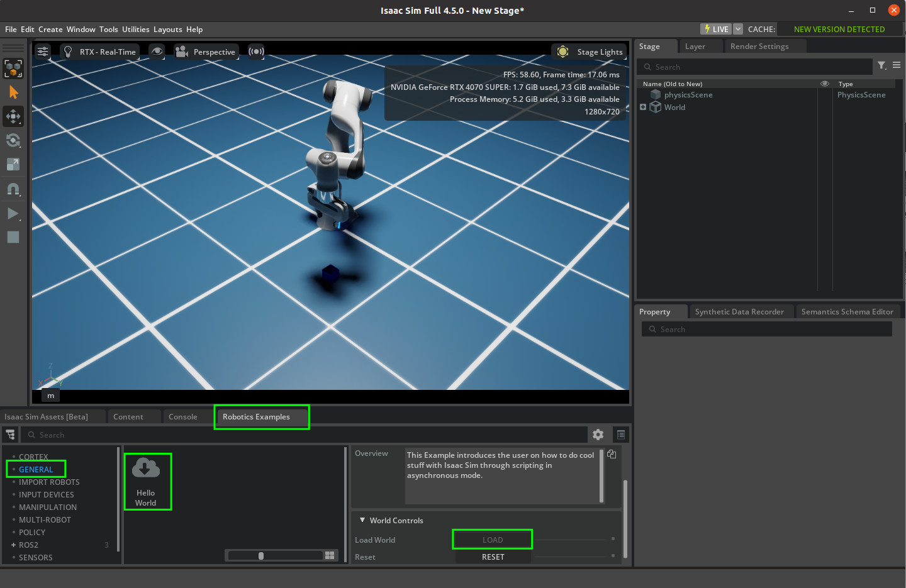906x588 pixels.
Task: Launch the Hello World example
Action: (148, 481)
